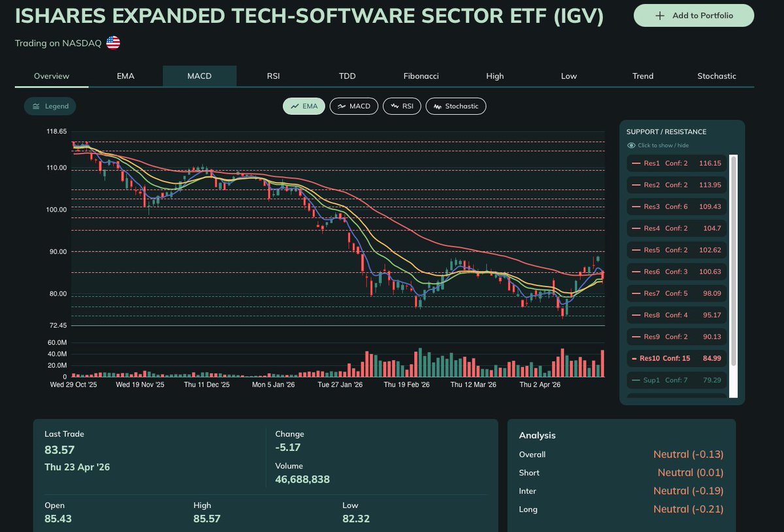
Task: Toggle Res10 level 84.99
Action: tap(676, 358)
